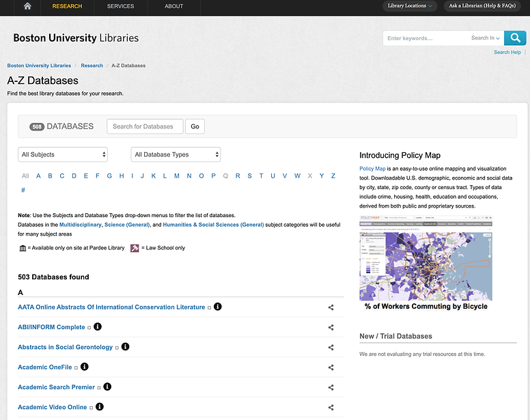Expand the Library Locations menu
This screenshot has width=530, height=420.
tap(410, 5)
